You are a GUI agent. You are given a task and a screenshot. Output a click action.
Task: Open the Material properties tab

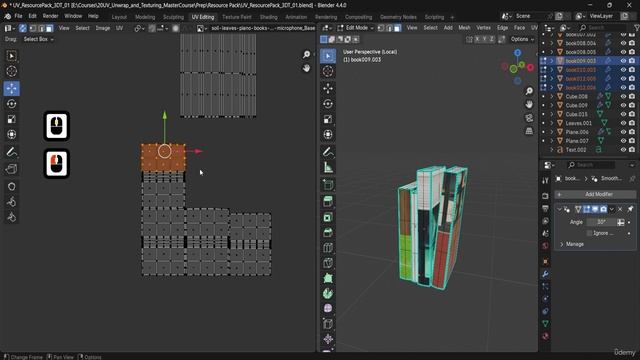545,336
